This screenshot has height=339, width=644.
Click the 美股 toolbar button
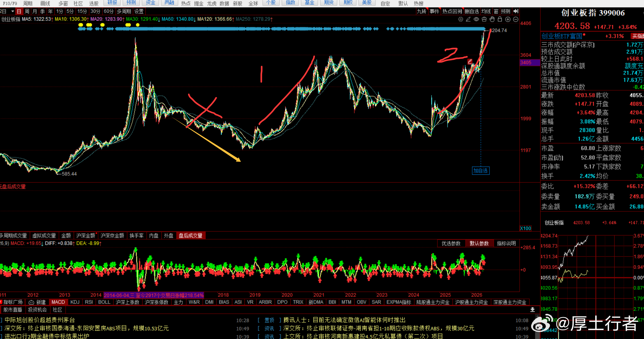pyautogui.click(x=367, y=3)
